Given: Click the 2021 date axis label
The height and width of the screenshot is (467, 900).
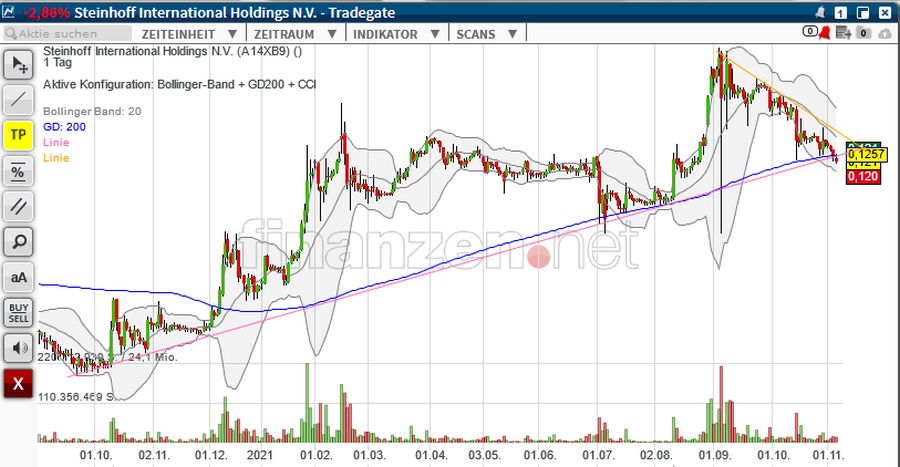Looking at the screenshot, I should pos(259,456).
